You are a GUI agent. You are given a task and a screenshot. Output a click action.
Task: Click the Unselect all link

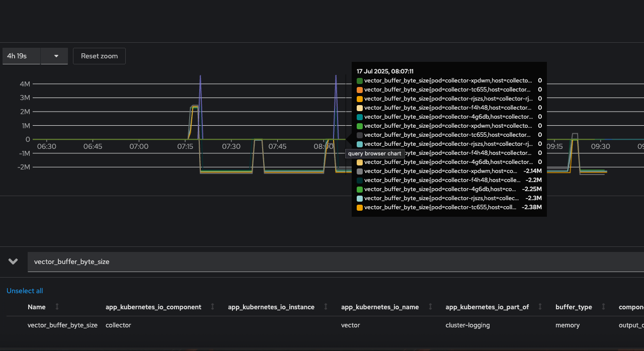coord(25,291)
